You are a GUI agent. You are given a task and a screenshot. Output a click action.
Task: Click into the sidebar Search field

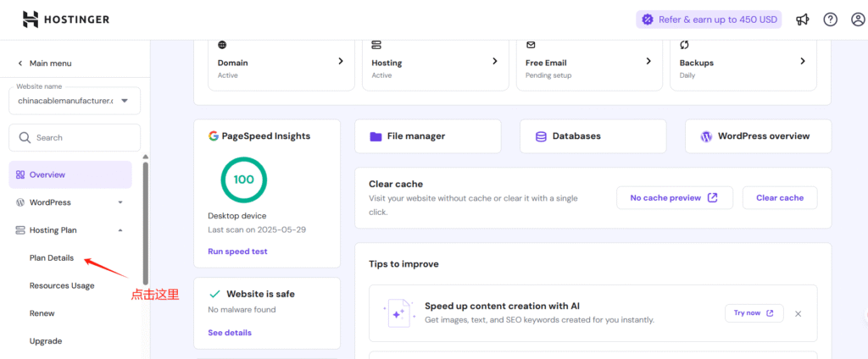coord(75,138)
